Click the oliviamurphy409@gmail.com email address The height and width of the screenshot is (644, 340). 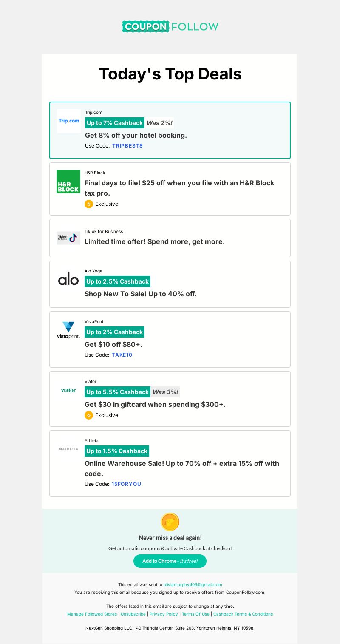pyautogui.click(x=193, y=585)
